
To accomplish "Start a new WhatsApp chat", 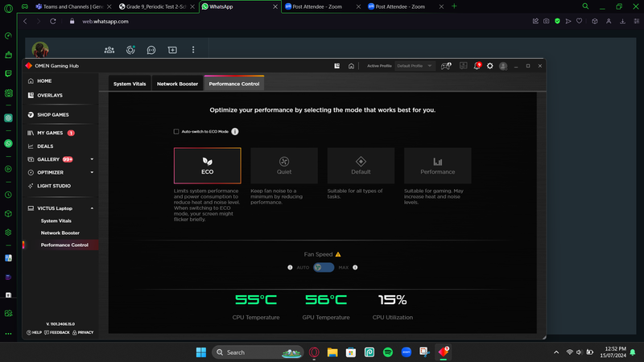I will 172,50.
